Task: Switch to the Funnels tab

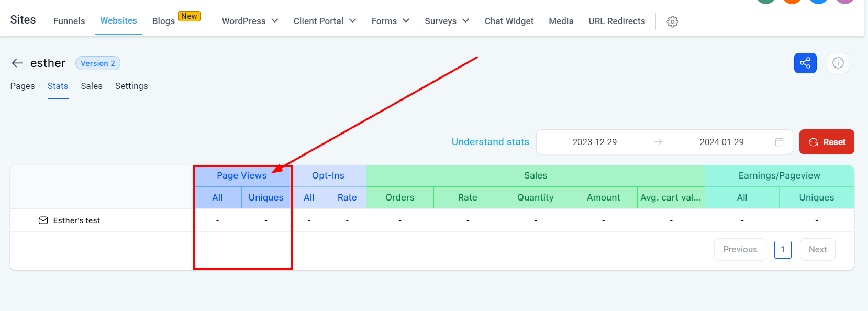Action: (x=69, y=21)
